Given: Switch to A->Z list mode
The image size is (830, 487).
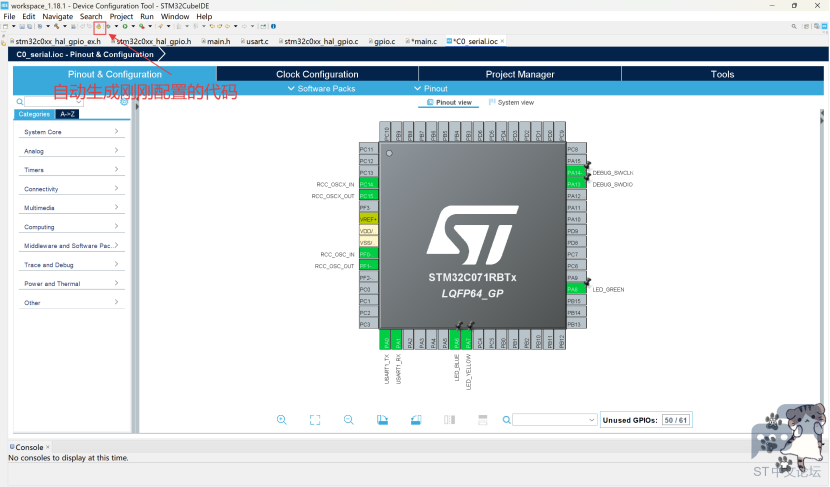Looking at the screenshot, I should coord(67,114).
